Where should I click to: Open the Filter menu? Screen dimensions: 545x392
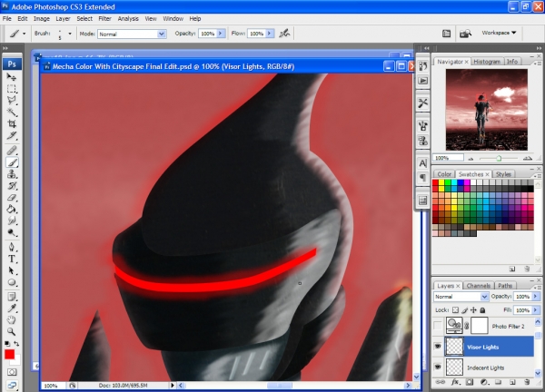104,19
